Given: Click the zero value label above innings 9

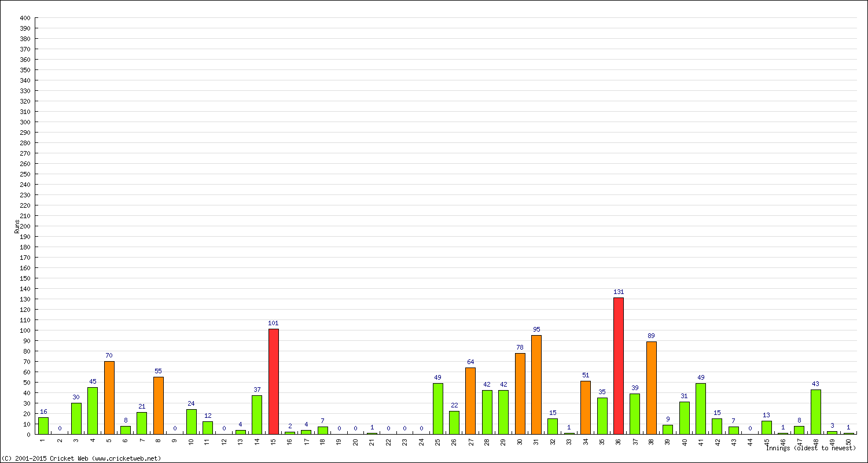Looking at the screenshot, I should tap(175, 428).
